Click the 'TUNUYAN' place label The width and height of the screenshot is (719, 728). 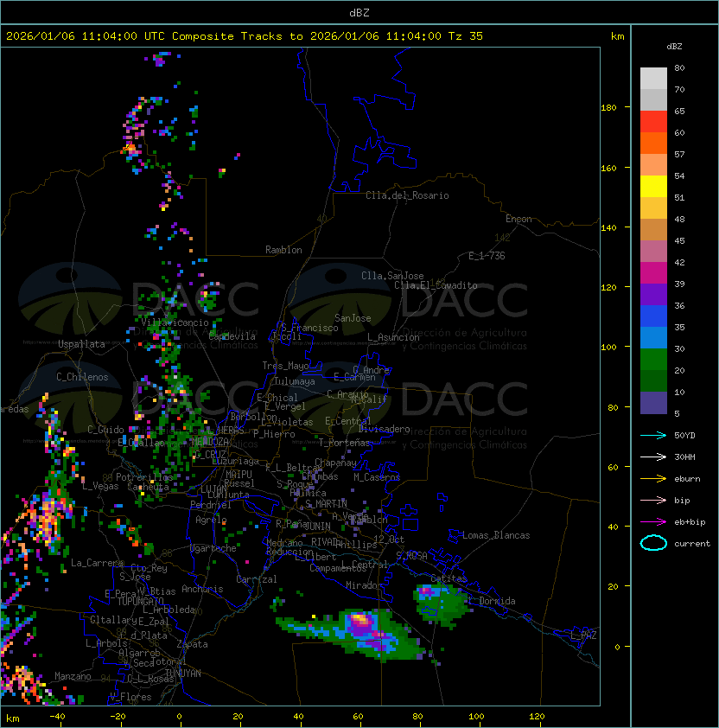pyautogui.click(x=183, y=674)
